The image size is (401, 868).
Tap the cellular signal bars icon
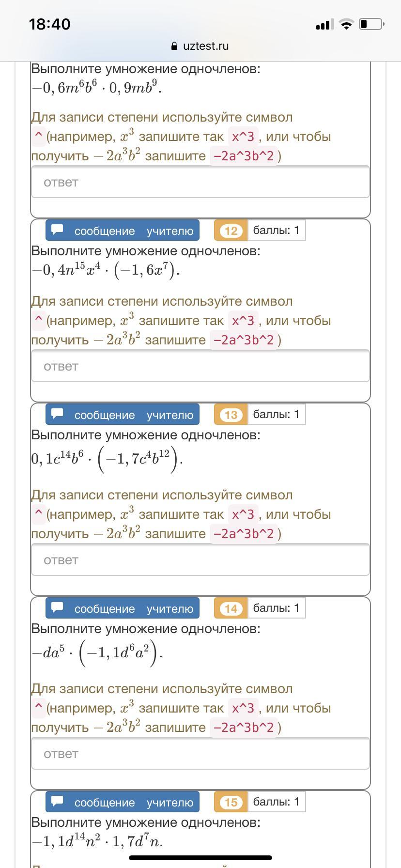pyautogui.click(x=323, y=24)
